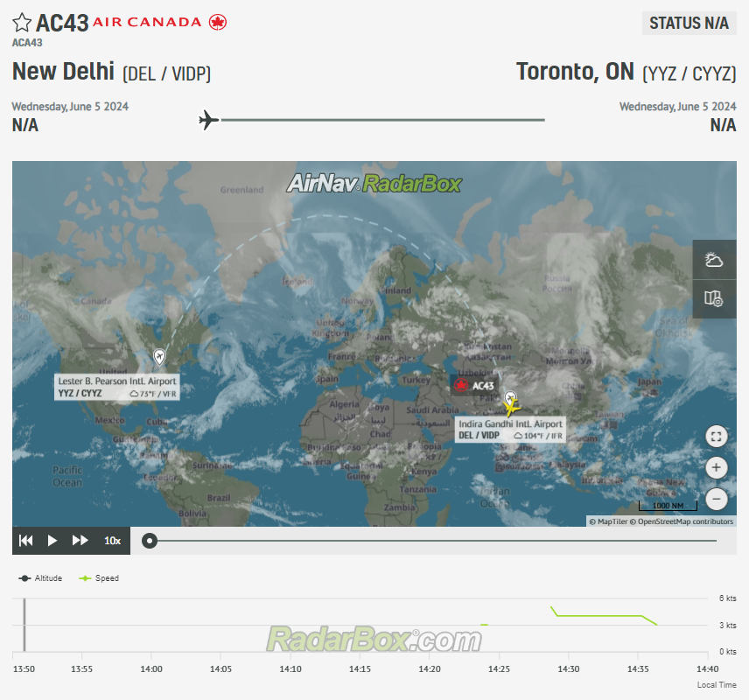Click the Toronto, ON destination heading
This screenshot has width=749, height=700.
626,72
